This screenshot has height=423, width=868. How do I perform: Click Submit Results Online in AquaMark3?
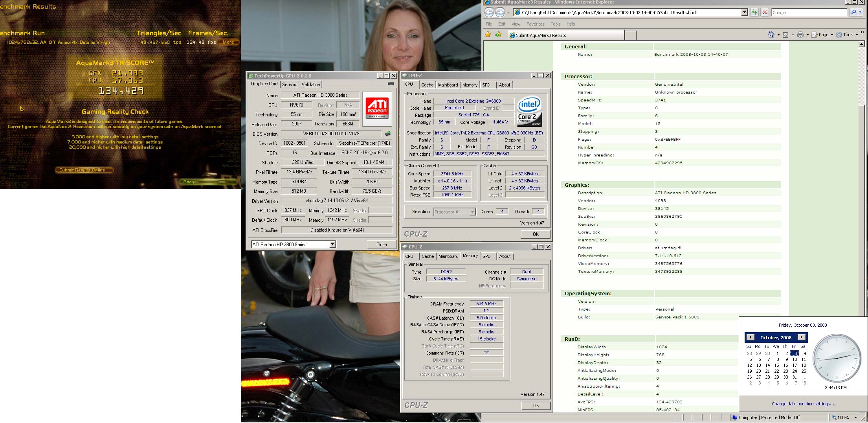pyautogui.click(x=84, y=170)
